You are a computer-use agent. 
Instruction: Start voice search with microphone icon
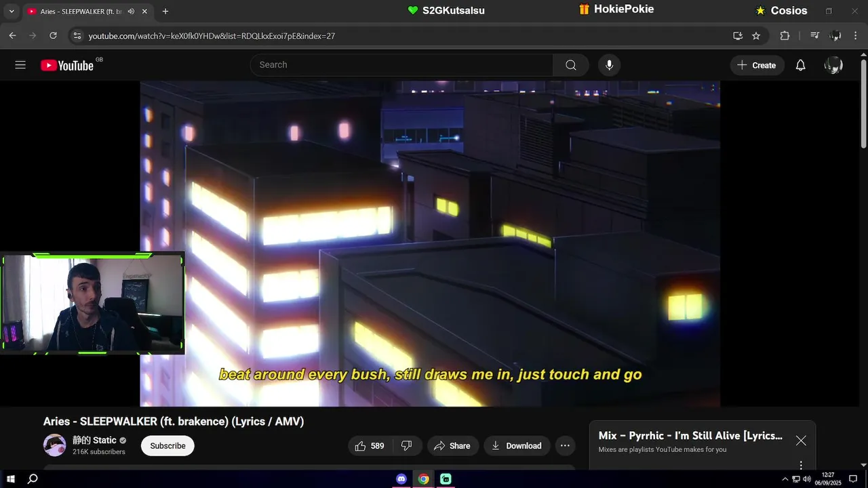(x=609, y=65)
